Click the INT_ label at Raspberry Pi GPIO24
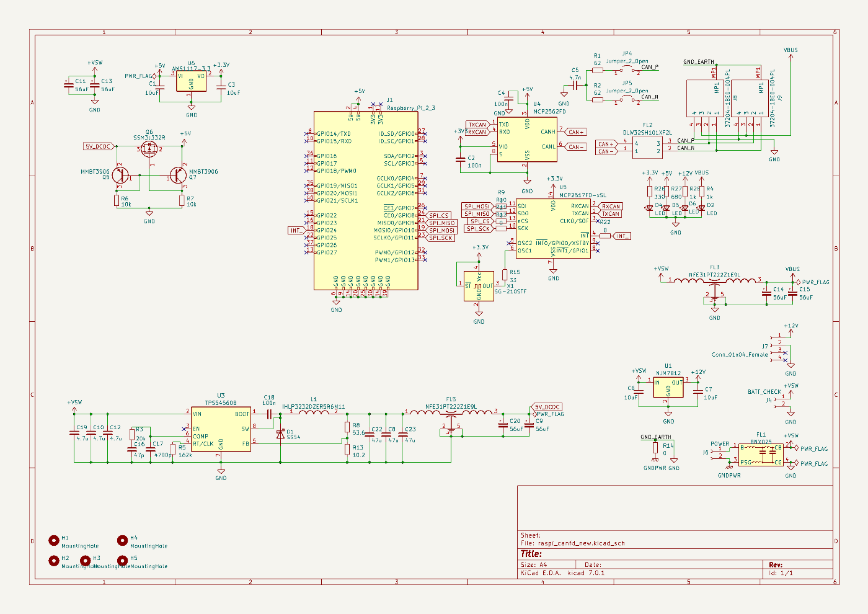Viewport: 868px width, 614px height. click(296, 231)
